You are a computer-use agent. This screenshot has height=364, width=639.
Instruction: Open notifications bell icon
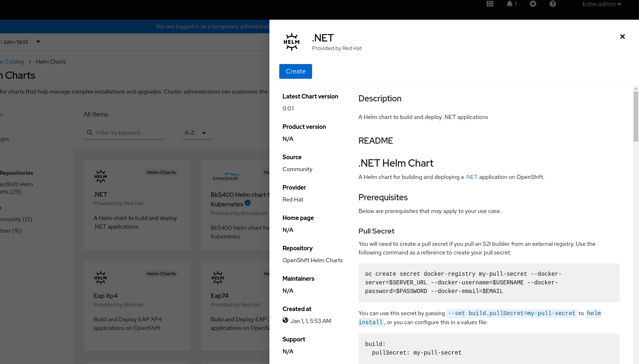pos(510,4)
